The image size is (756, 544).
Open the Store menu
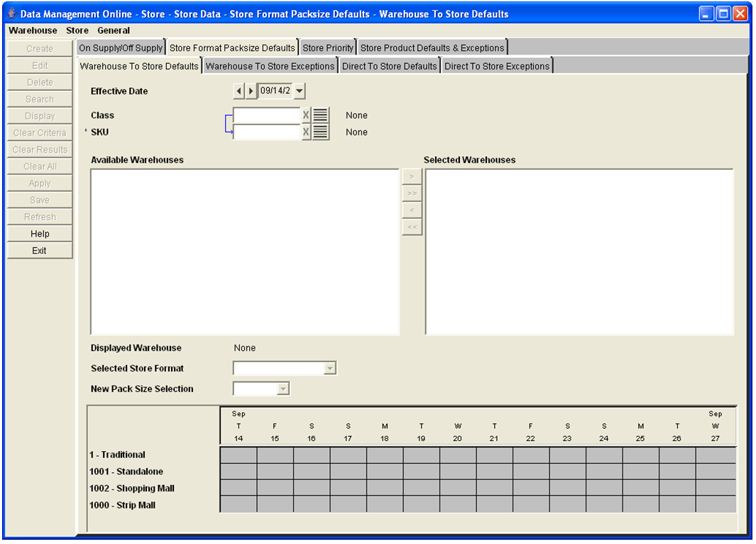point(77,31)
